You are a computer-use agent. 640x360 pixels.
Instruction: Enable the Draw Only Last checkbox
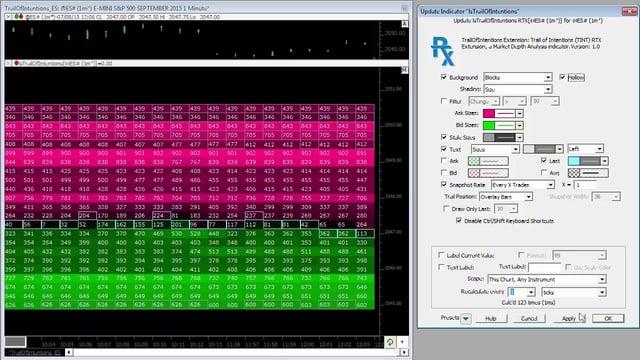(x=446, y=209)
